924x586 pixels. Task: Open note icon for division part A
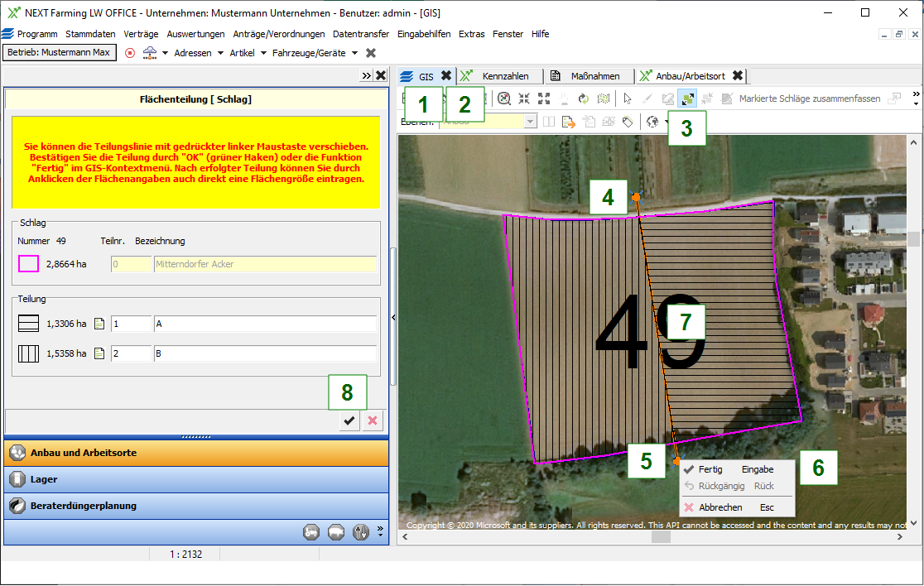[99, 324]
